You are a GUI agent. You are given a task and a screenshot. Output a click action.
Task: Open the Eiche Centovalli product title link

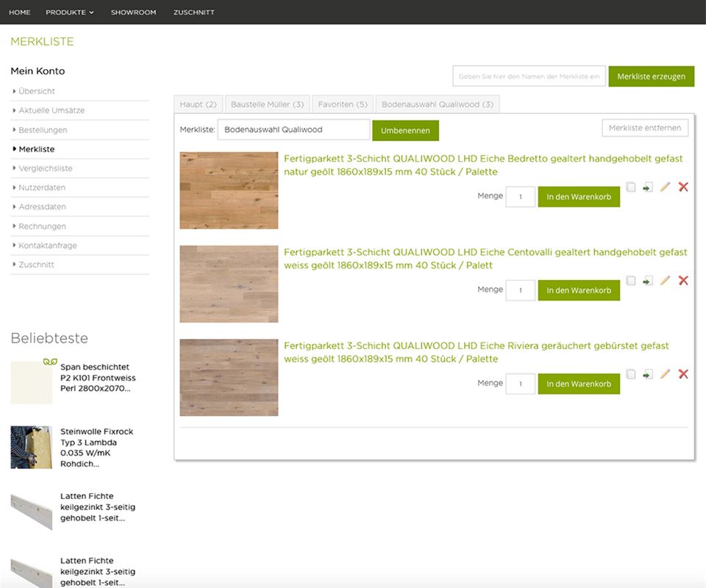(x=485, y=259)
